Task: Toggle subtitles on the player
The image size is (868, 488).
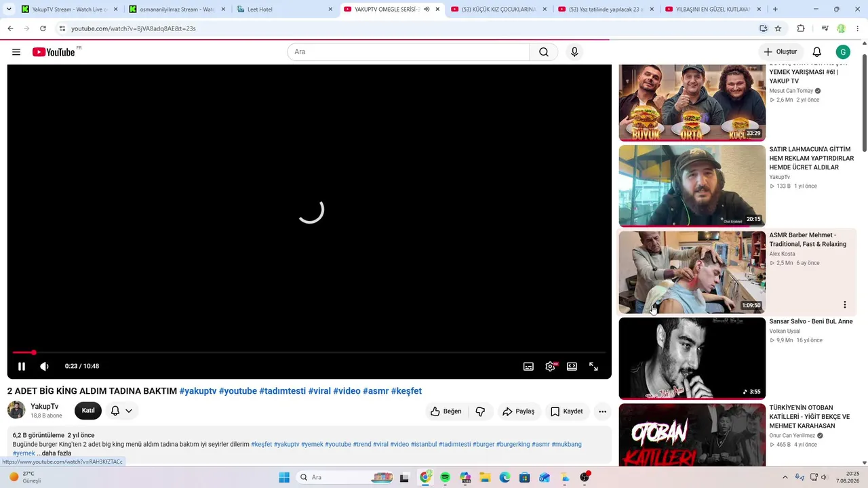Action: tap(528, 367)
